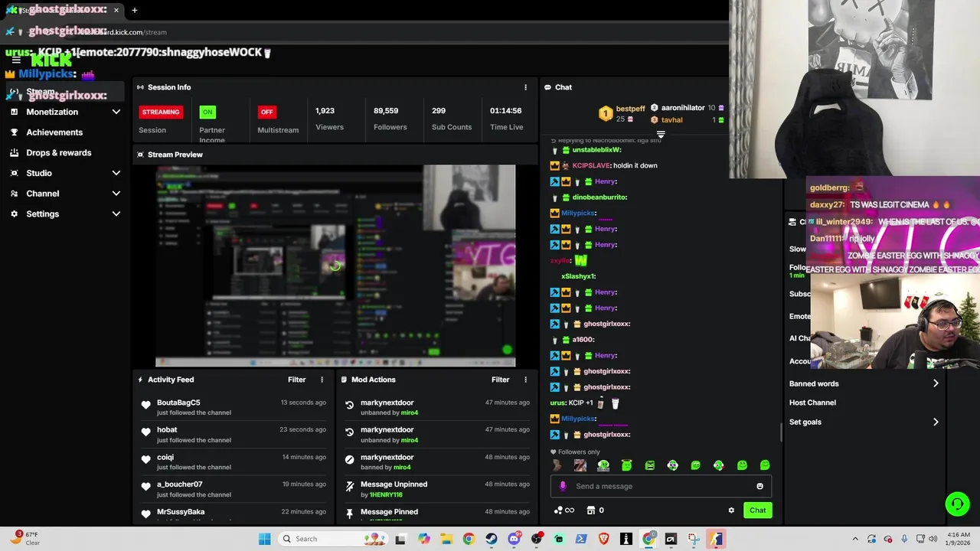Open File Explorer from the taskbar
980x551 pixels.
click(446, 539)
